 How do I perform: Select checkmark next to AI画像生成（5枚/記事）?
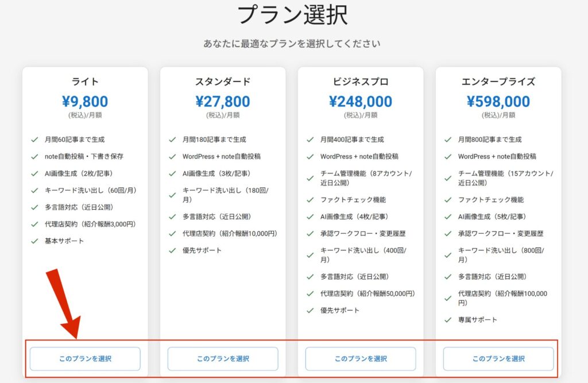point(448,217)
